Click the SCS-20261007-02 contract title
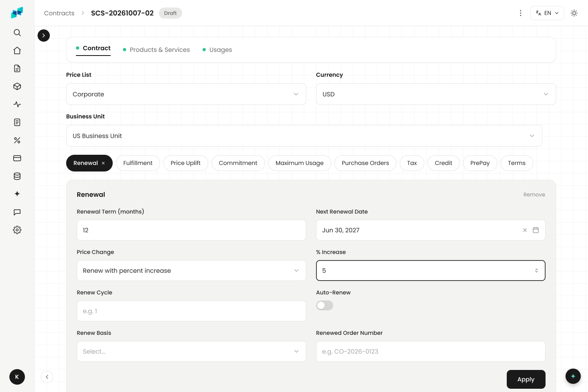Viewport: 588px width, 392px height. (x=122, y=13)
